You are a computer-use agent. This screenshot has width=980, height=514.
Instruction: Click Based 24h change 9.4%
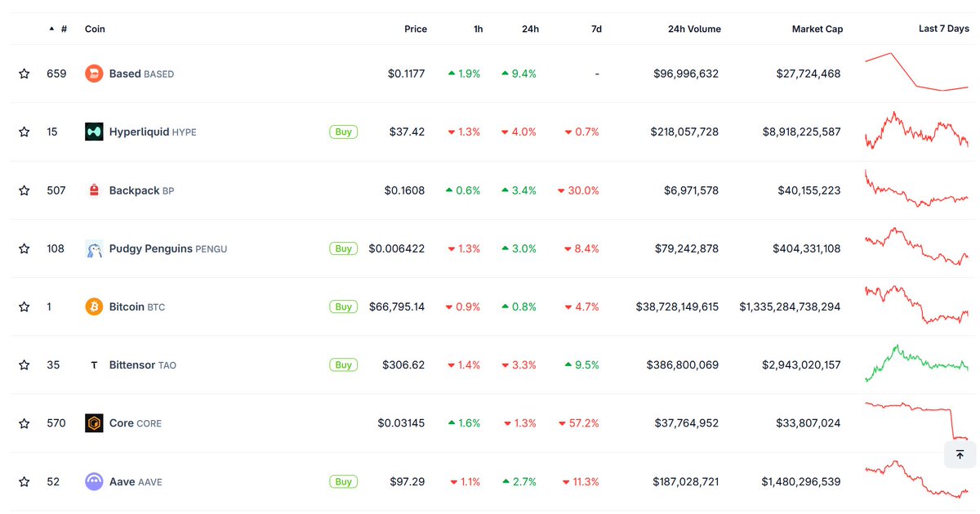coord(519,74)
